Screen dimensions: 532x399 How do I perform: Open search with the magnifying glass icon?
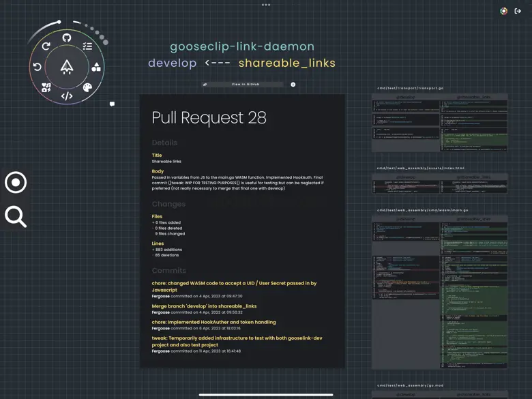coord(16,216)
